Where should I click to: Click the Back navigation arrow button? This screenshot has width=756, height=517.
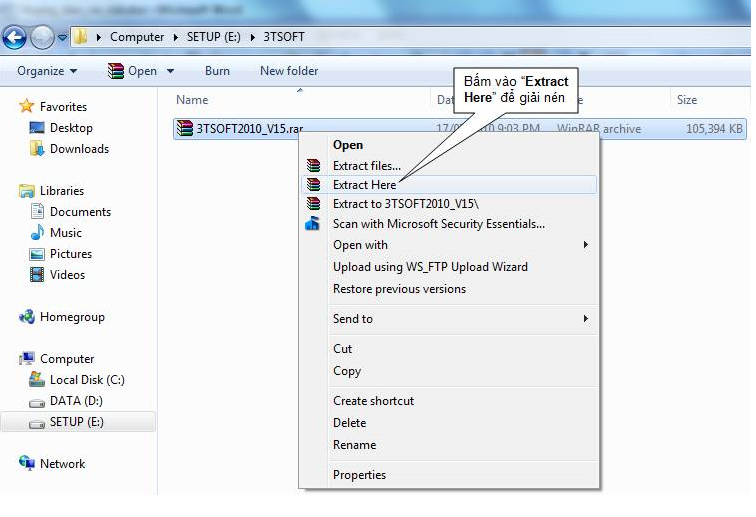[14, 37]
